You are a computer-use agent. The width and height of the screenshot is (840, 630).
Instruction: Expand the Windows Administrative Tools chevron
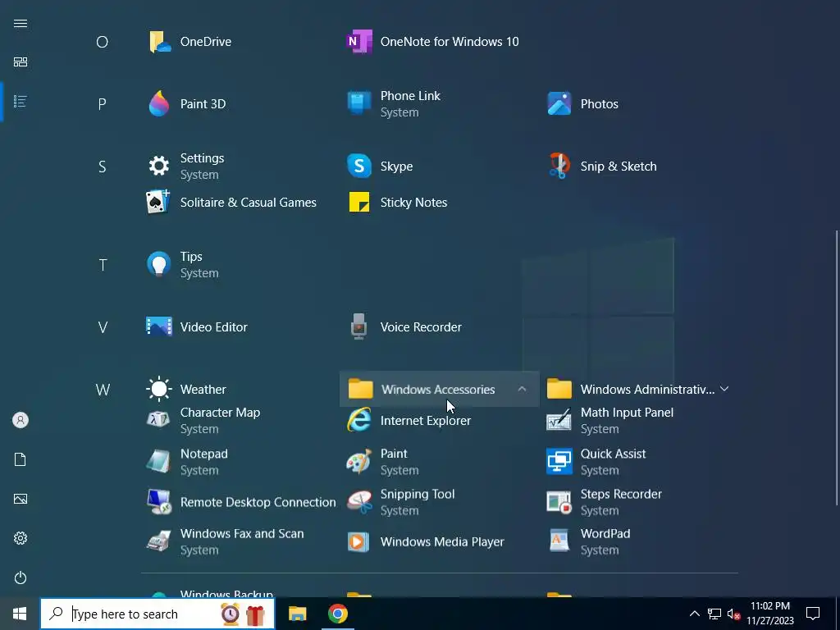[724, 388]
